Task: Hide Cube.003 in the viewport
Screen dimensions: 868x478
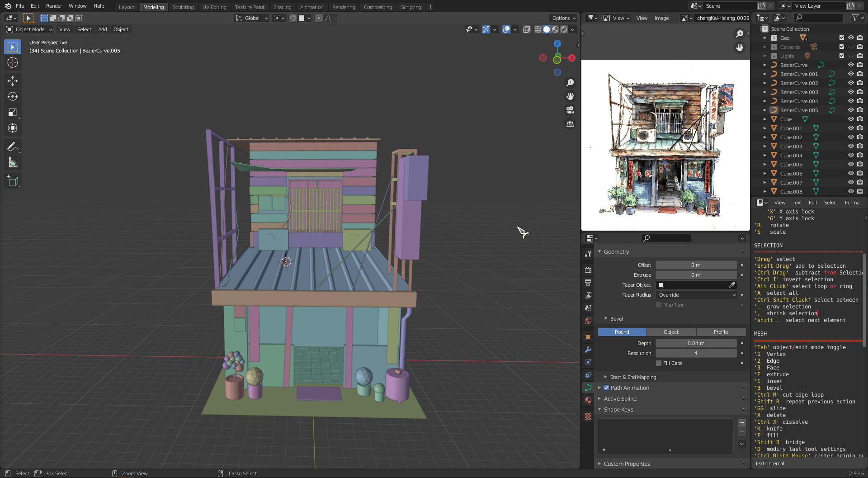Action: (851, 146)
